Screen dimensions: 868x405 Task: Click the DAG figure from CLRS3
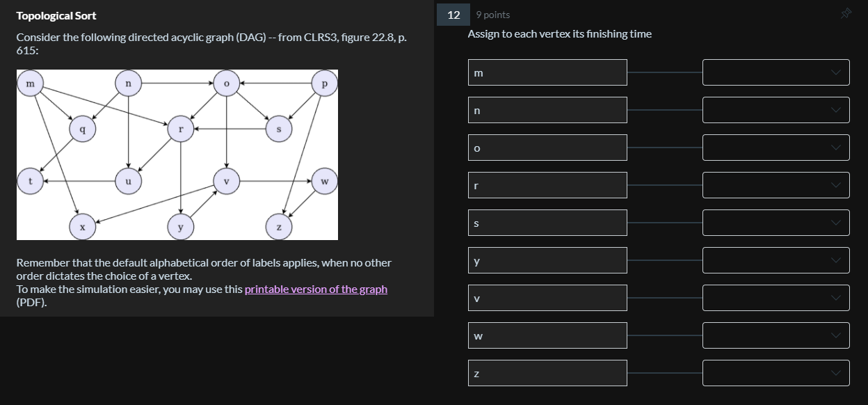[x=177, y=154]
